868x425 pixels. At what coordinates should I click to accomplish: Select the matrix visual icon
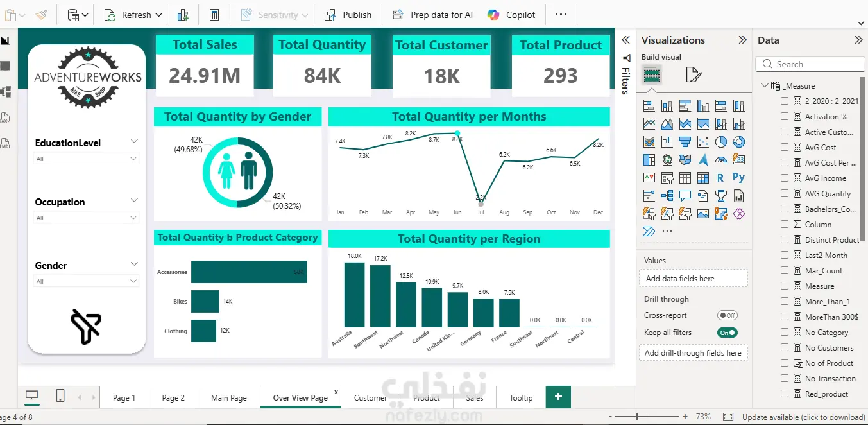point(702,178)
